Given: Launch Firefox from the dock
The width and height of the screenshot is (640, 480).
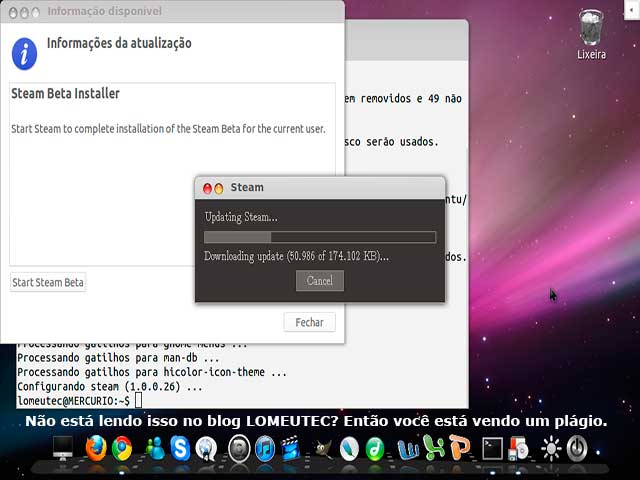Looking at the screenshot, I should (96, 448).
